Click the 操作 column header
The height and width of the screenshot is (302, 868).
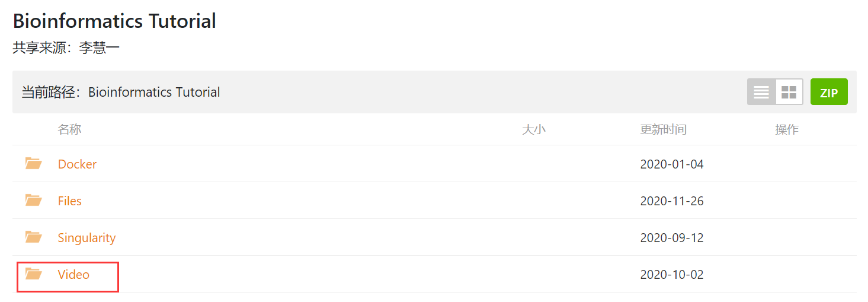click(786, 129)
